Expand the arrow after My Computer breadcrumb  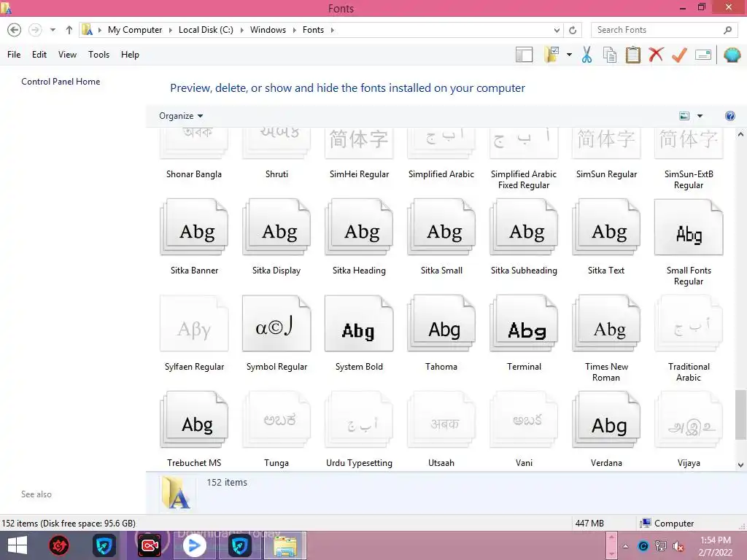point(170,30)
